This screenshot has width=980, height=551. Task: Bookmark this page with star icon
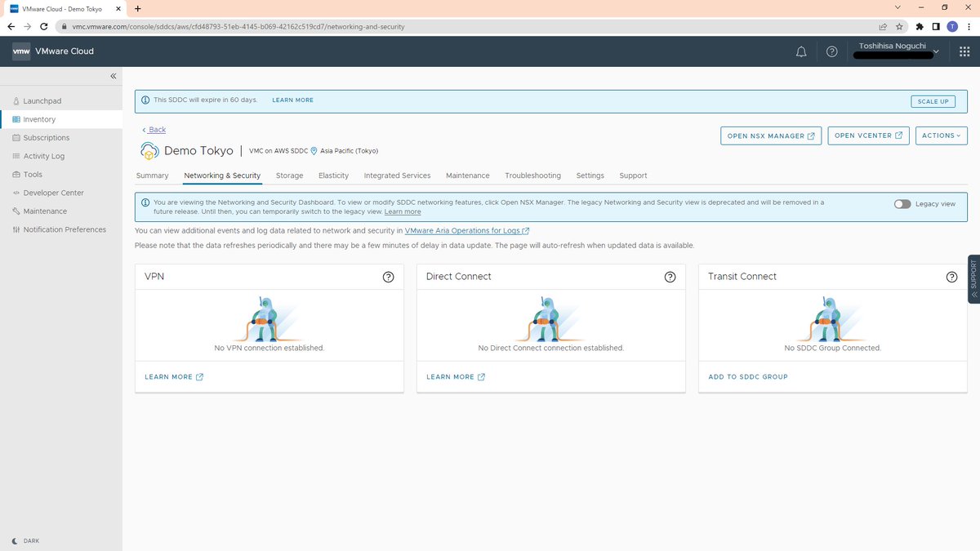point(899,26)
